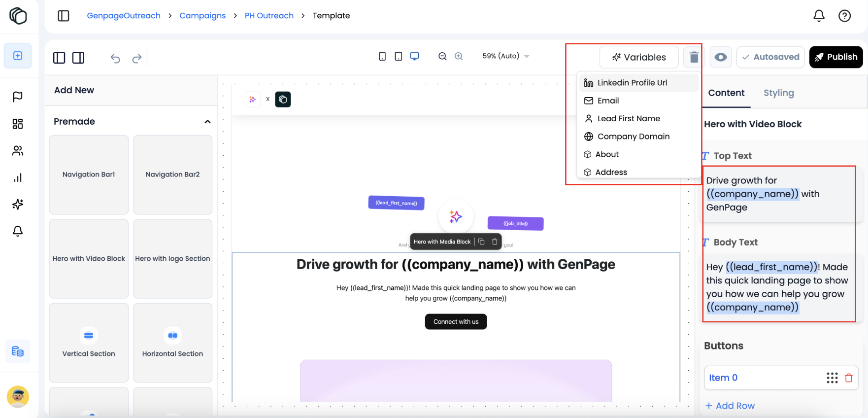Select the canvas headline text
The width and height of the screenshot is (868, 418).
tap(456, 265)
